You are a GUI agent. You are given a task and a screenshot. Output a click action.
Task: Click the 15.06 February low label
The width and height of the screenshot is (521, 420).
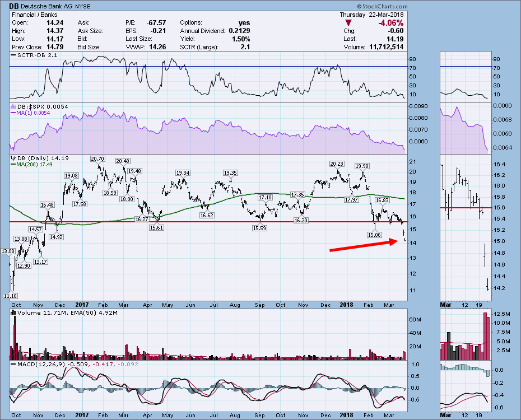[x=374, y=235]
